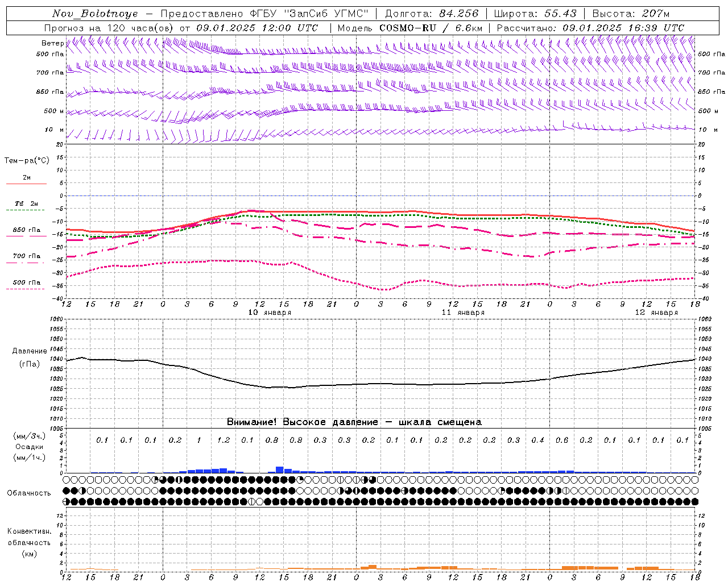The width and height of the screenshot is (728, 582).
Task: Click the Тем-ра(°C) temperature panel label
Action: (27, 160)
